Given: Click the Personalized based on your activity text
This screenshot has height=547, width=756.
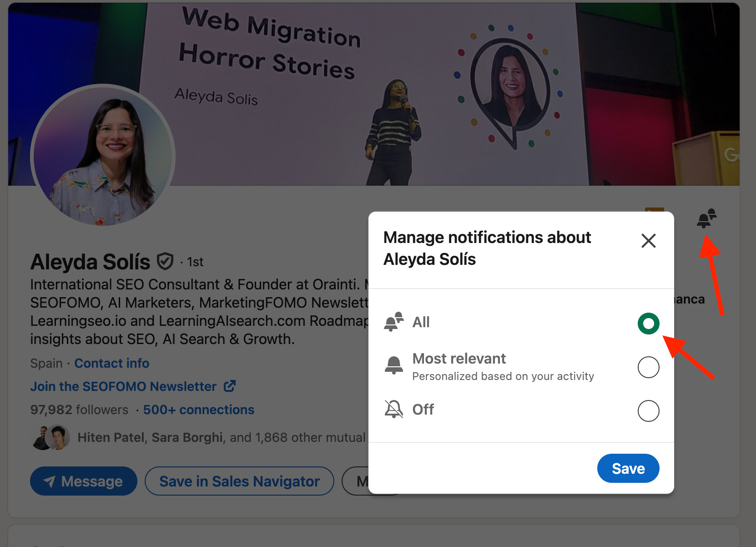Looking at the screenshot, I should coord(503,376).
